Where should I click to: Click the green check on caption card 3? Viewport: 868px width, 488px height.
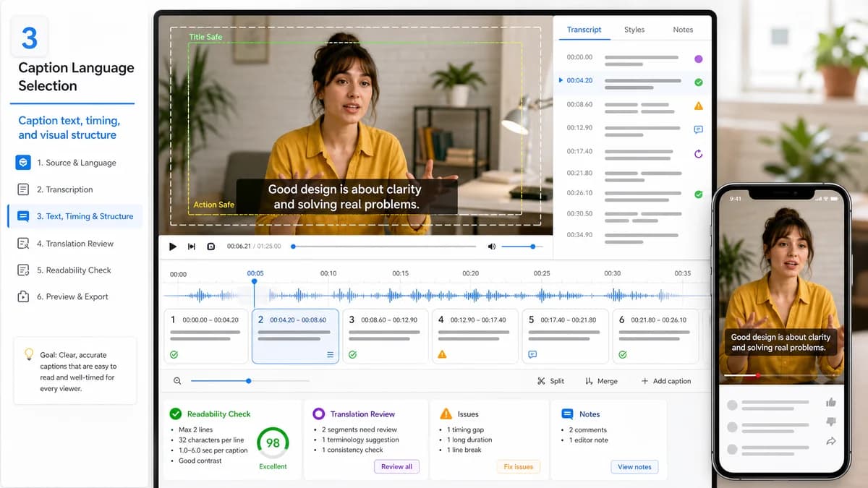pyautogui.click(x=352, y=355)
